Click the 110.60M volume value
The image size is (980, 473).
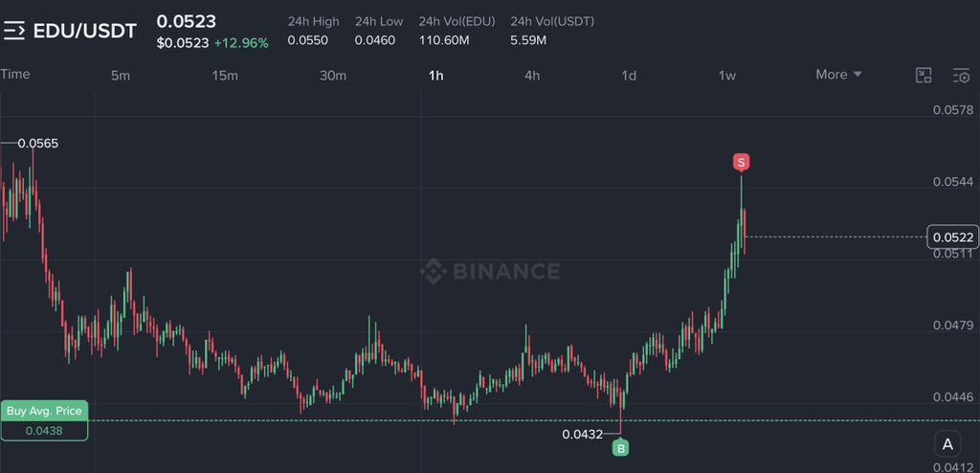444,40
